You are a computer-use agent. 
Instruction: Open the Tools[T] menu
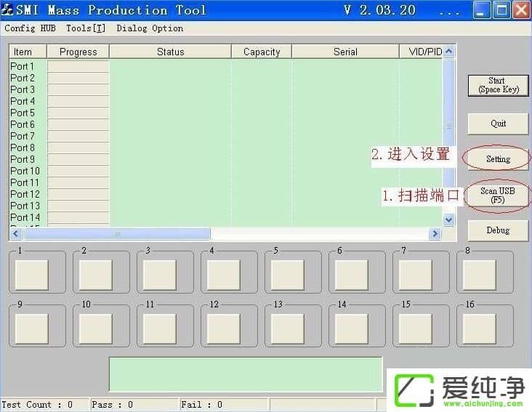pyautogui.click(x=86, y=28)
